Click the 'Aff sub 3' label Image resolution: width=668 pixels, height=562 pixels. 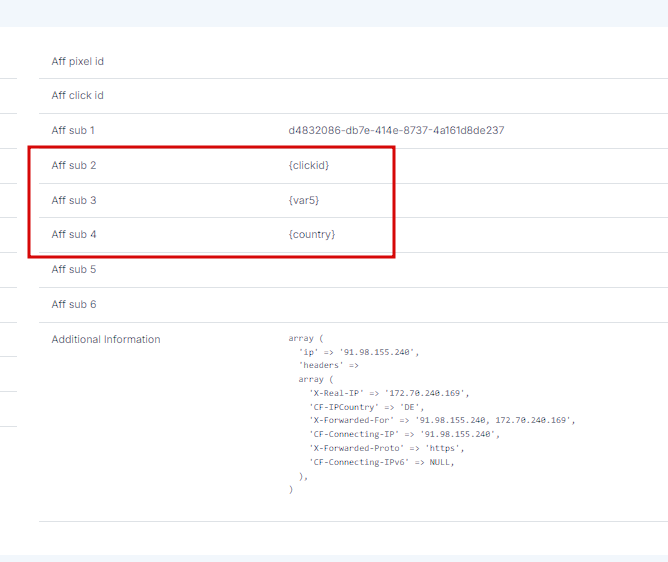[74, 200]
